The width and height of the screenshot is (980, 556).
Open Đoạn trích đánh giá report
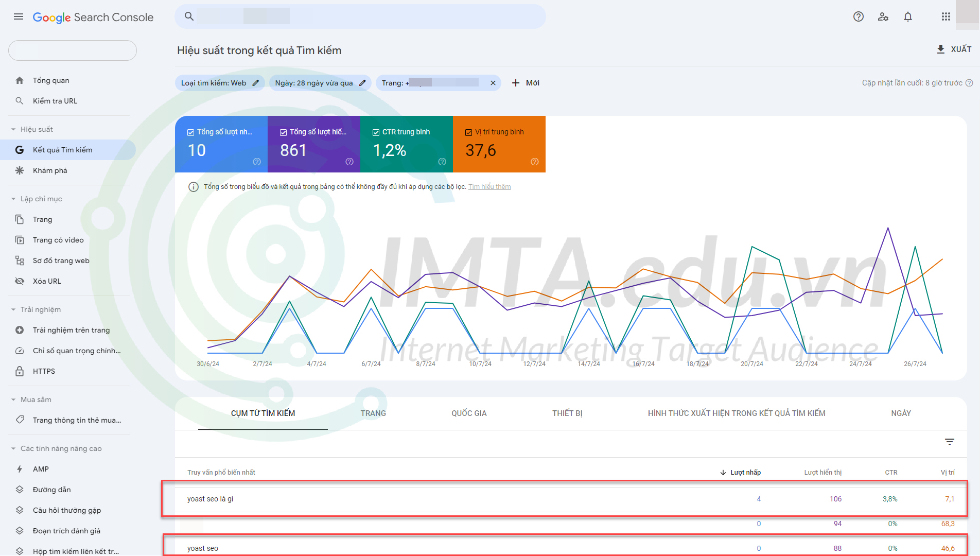click(x=66, y=531)
